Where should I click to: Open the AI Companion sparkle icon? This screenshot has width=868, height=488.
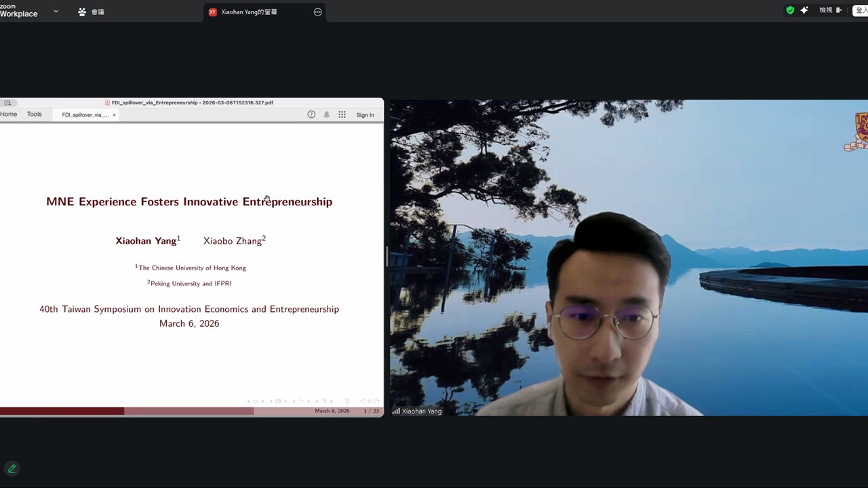804,10
